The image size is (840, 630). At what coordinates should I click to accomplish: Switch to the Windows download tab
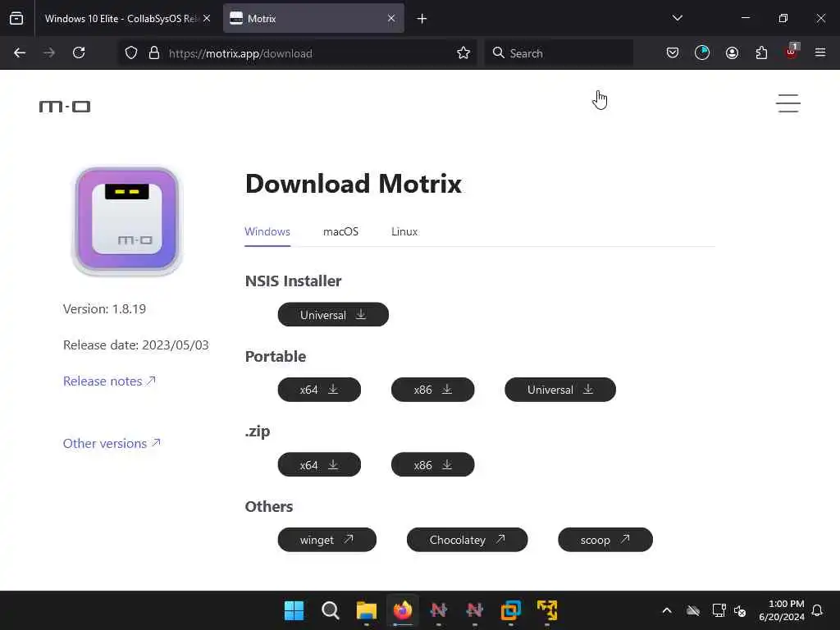(x=267, y=231)
